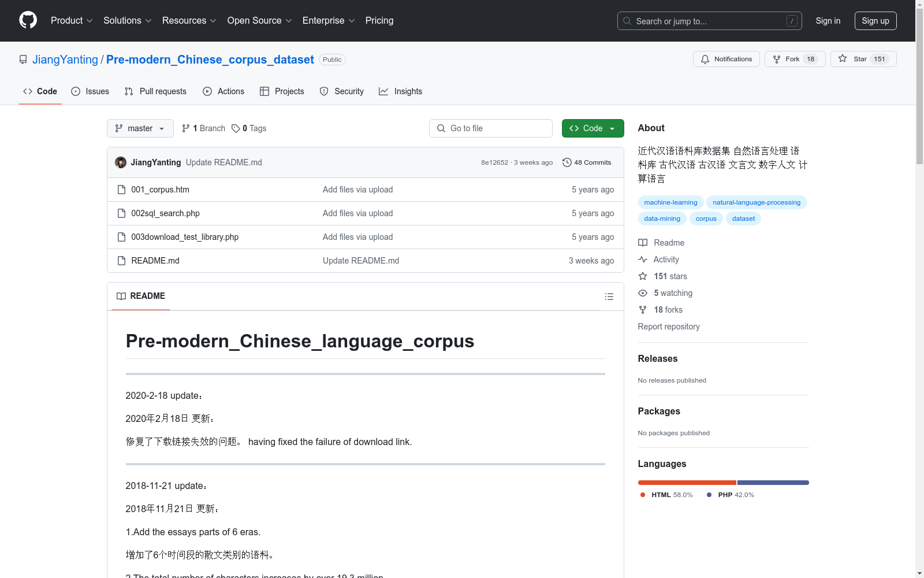This screenshot has height=578, width=924.
Task: Click the dataset topic tag
Action: [743, 218]
